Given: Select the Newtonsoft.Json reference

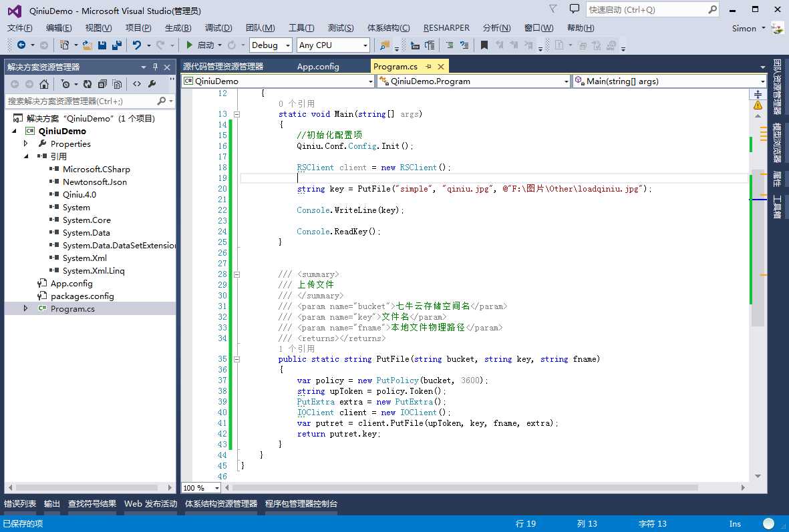Looking at the screenshot, I should point(95,182).
